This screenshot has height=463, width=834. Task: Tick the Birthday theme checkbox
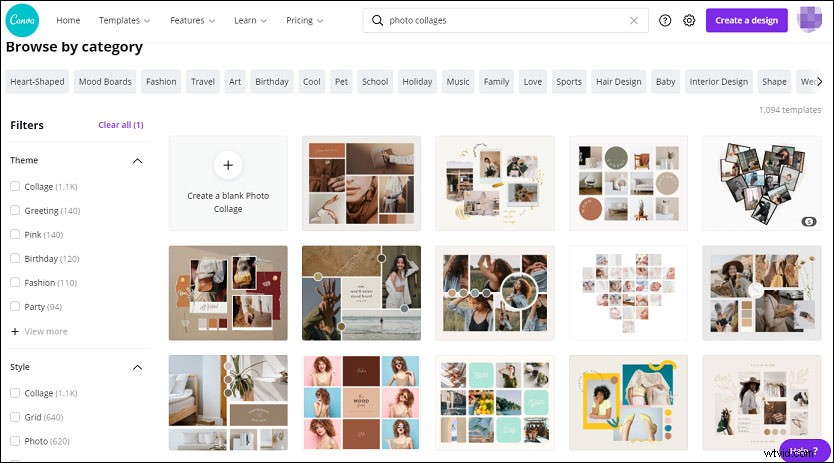(x=15, y=258)
